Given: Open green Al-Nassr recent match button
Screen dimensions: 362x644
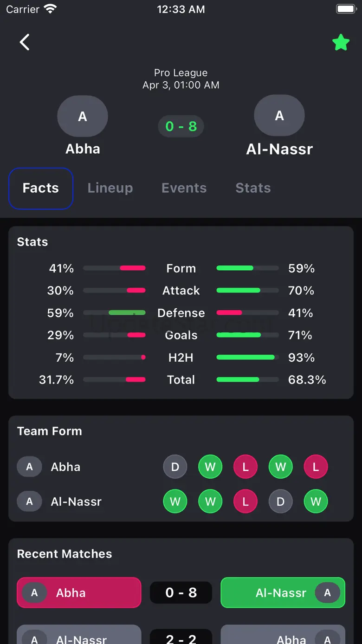Looking at the screenshot, I should tap(283, 592).
